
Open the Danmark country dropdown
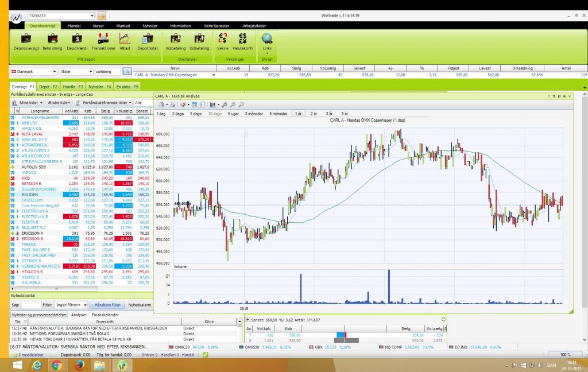click(x=55, y=71)
